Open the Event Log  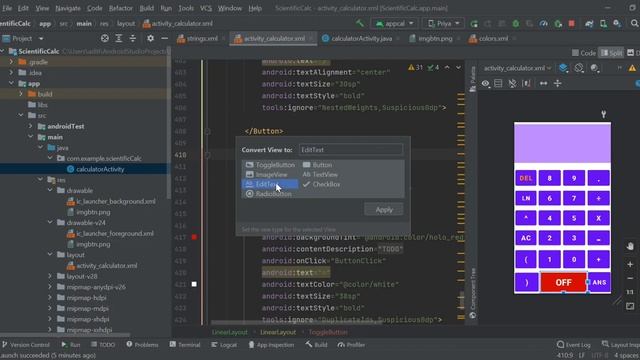pyautogui.click(x=573, y=345)
